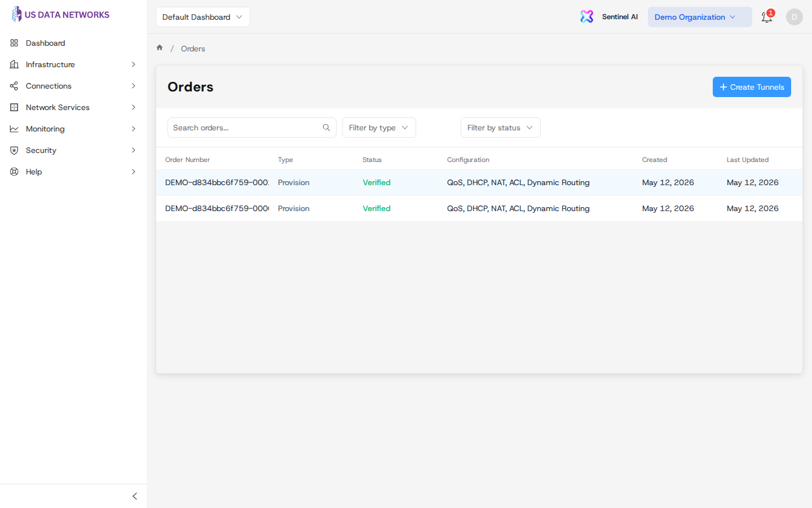Open the Default Dashboard dropdown
Viewport: 812px width, 508px height.
tap(203, 17)
